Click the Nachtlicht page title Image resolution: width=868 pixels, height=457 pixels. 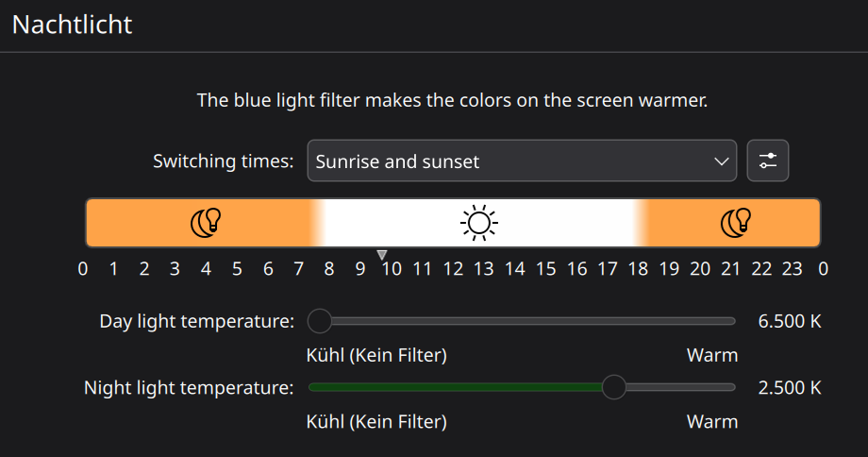[x=72, y=25]
